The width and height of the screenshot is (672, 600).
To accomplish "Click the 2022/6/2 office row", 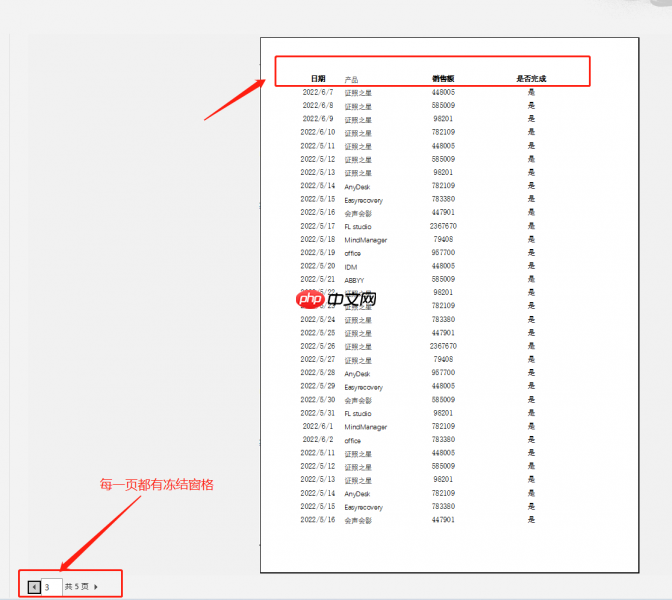I will (x=416, y=440).
